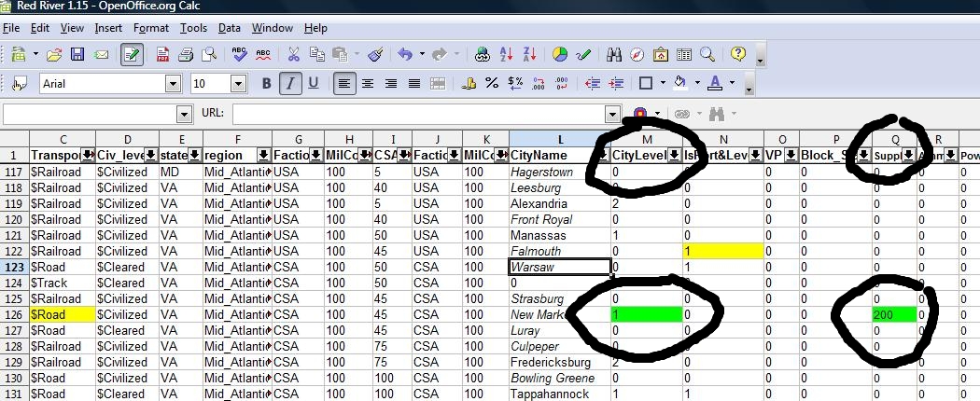This screenshot has width=980, height=401.
Task: Toggle Underline formatting
Action: (314, 84)
